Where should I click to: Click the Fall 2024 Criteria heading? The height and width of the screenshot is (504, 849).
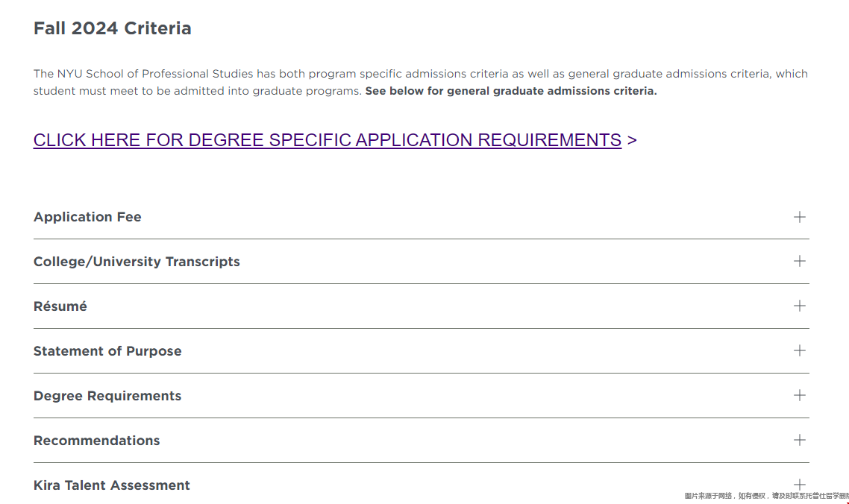click(x=112, y=28)
